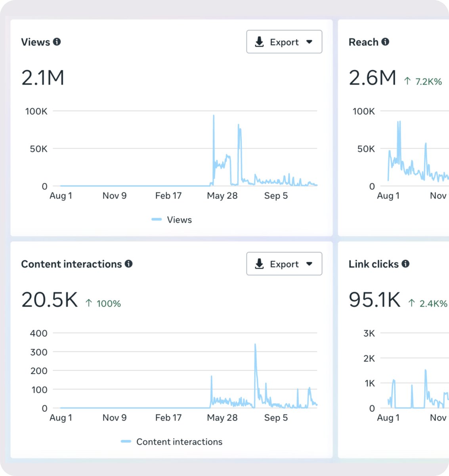Click the 95.1K Link clicks figure
449x476 pixels.
tap(374, 300)
